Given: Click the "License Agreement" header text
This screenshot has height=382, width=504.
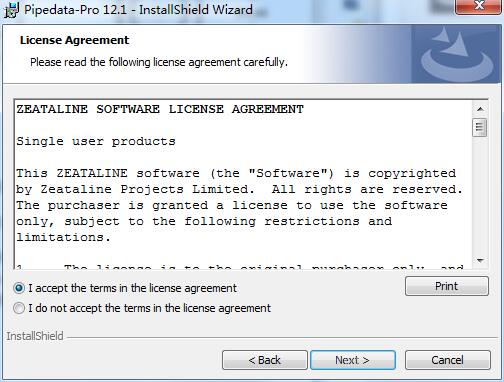Looking at the screenshot, I should [74, 40].
